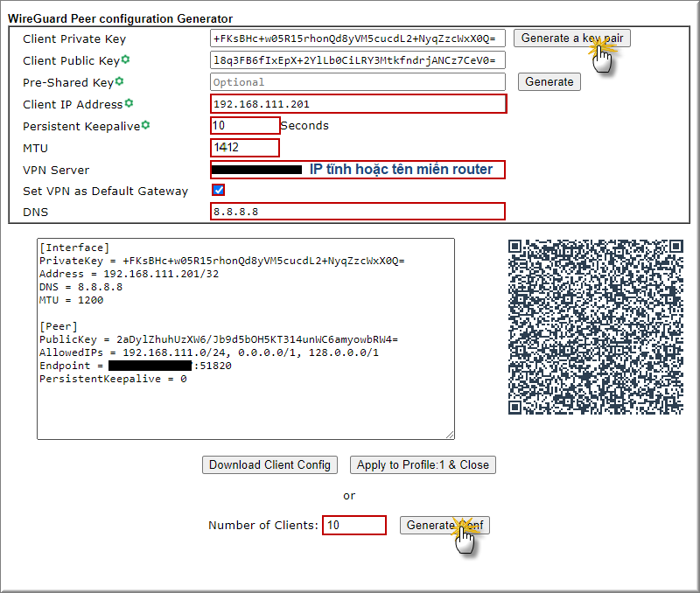Screen dimensions: 700x593
Task: Generate a pre-shared key
Action: pos(549,82)
